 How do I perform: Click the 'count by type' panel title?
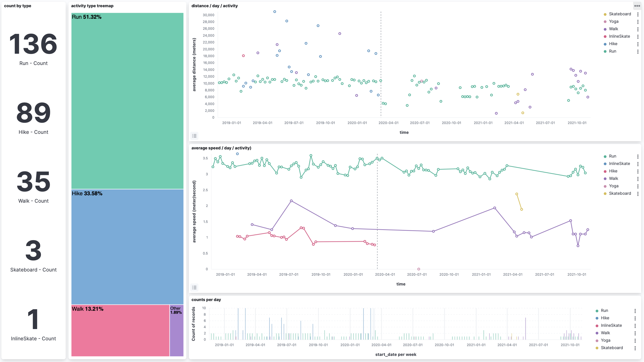(x=17, y=6)
